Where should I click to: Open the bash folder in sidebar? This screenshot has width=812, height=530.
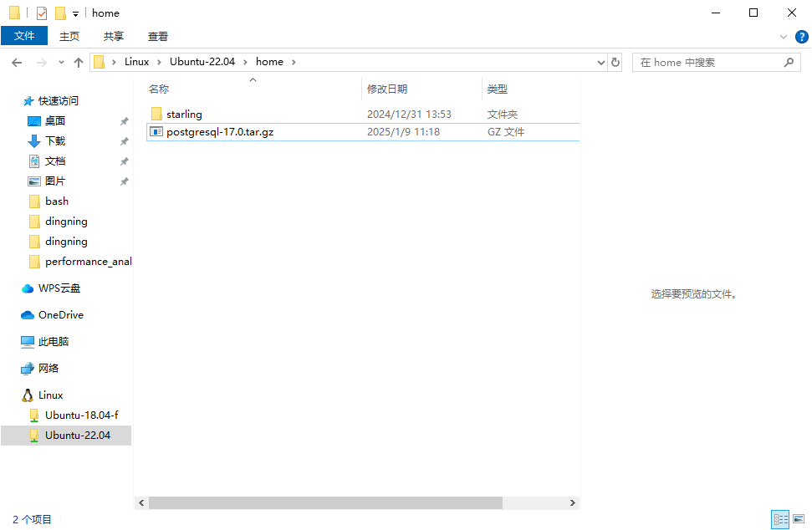56,201
